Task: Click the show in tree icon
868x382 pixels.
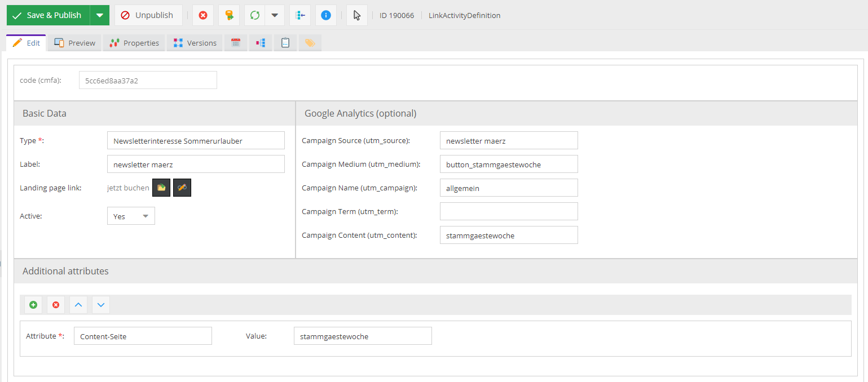Action: point(300,15)
